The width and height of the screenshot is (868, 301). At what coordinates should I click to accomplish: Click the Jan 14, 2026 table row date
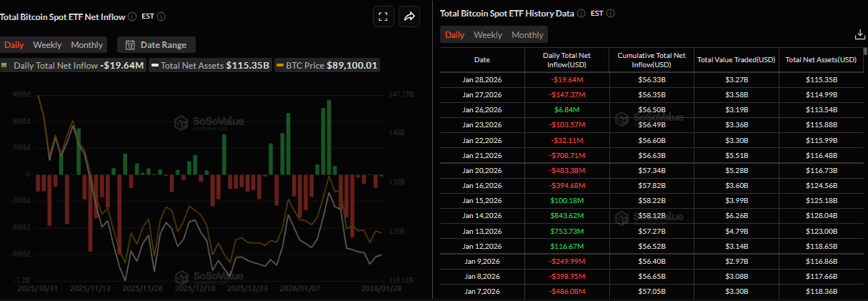[x=482, y=215]
